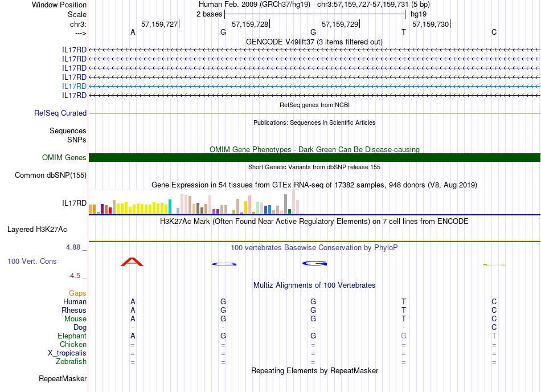Click the IL17RD label beside the GTEx chart
Screen dimensions: 541x392
point(74,203)
